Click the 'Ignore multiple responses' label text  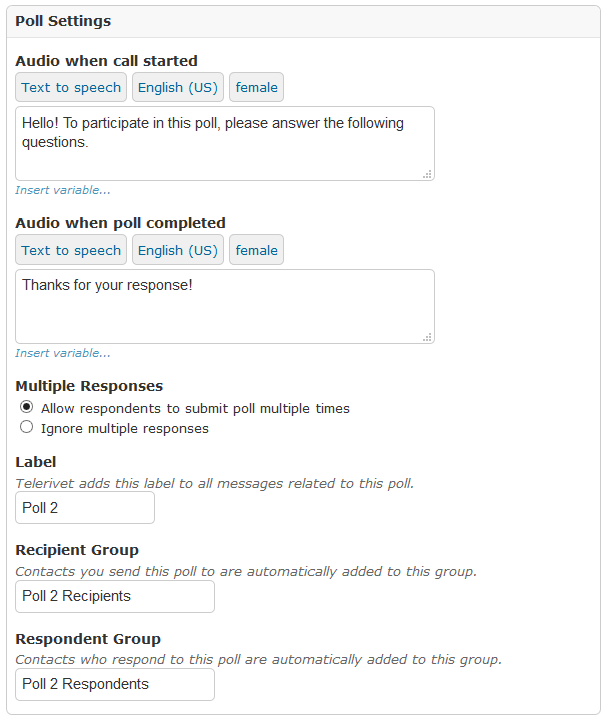pyautogui.click(x=125, y=429)
